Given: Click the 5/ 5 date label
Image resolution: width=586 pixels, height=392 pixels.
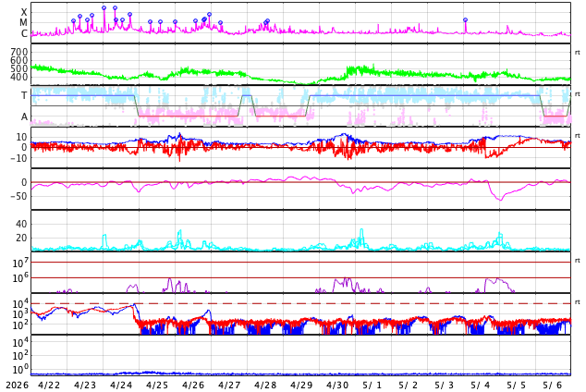Looking at the screenshot, I should pos(517,386).
